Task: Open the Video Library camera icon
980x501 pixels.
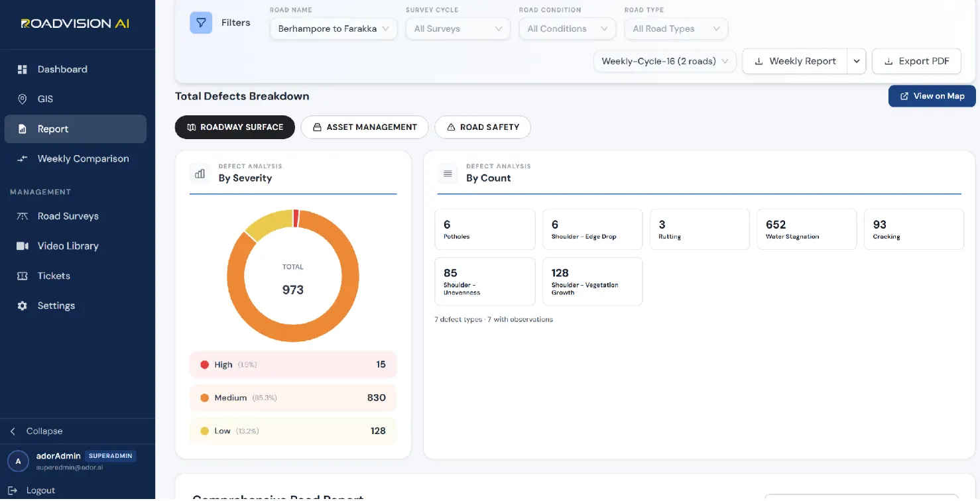Action: [23, 246]
